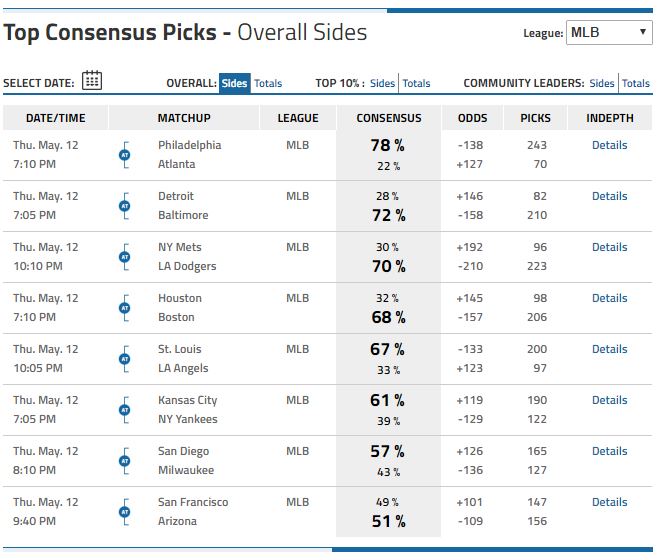Screen dimensions: 672x560
Task: Click the AT icon for Detroit at Baltimore
Action: tap(125, 206)
